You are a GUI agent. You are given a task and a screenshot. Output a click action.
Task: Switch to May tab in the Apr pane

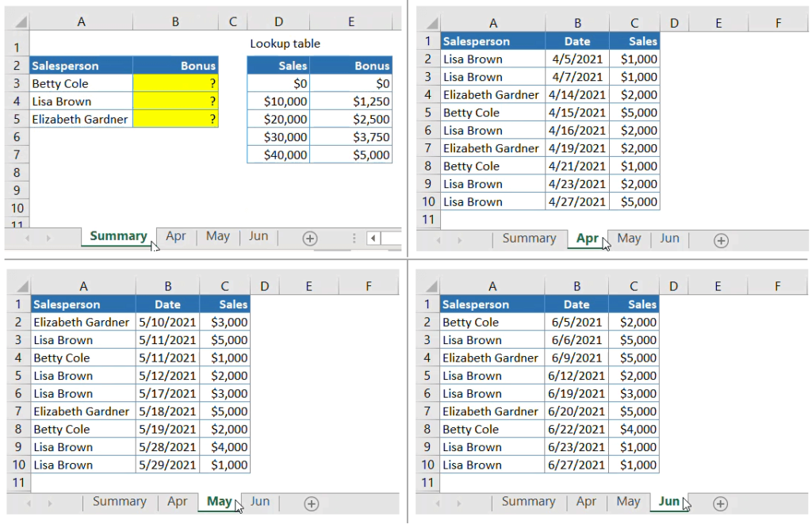click(629, 238)
